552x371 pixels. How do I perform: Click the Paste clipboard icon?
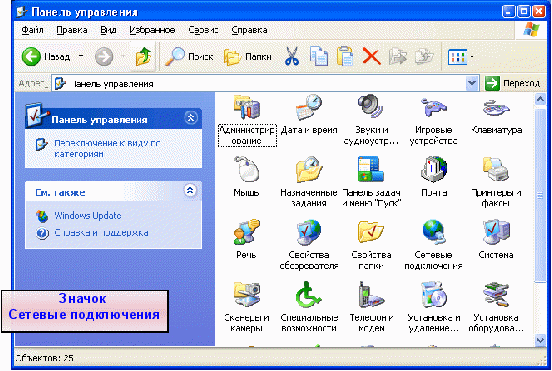[345, 56]
